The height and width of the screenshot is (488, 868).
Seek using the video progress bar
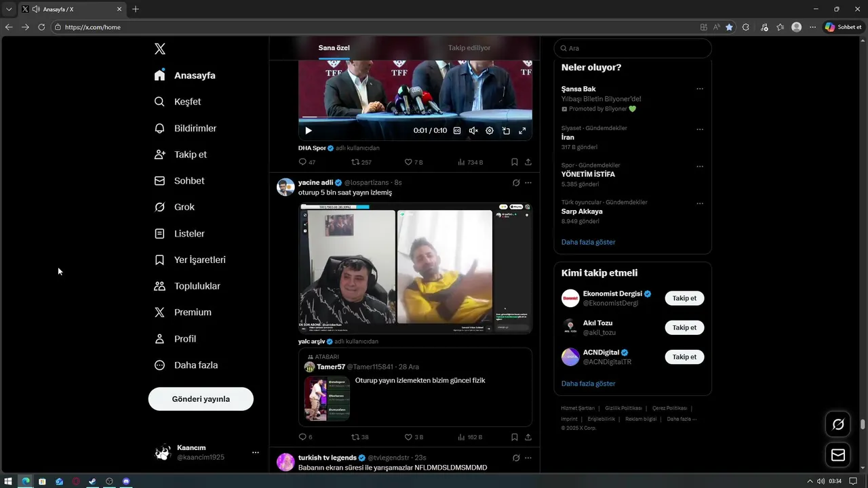click(x=415, y=117)
